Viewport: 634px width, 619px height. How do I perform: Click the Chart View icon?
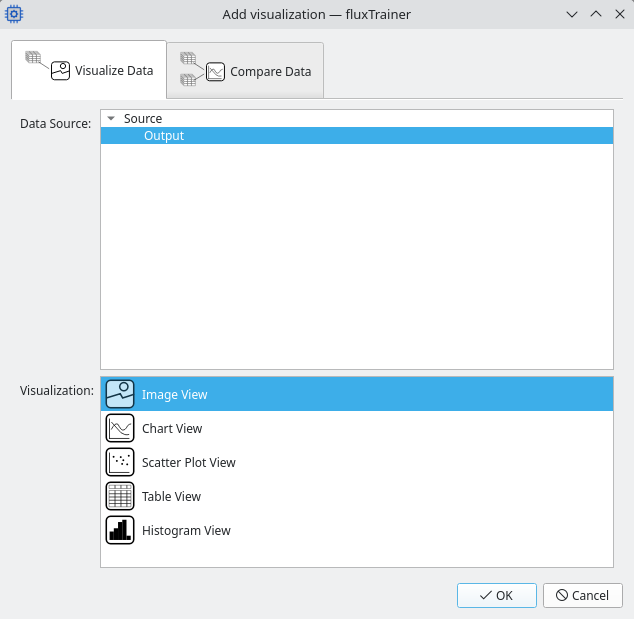(x=120, y=428)
